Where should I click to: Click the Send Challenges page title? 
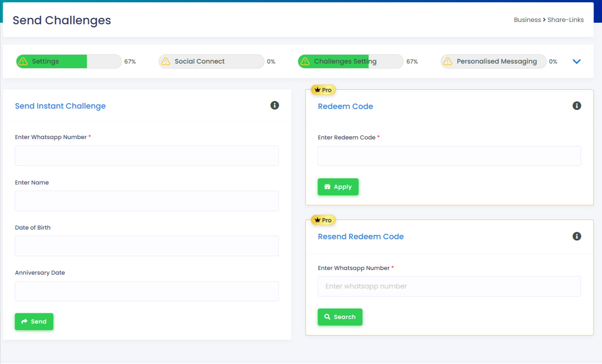62,20
